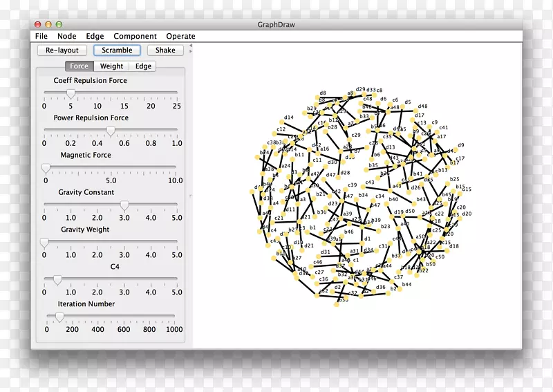Image resolution: width=553 pixels, height=392 pixels.
Task: Select the Edge tab in the settings panel
Action: point(143,66)
